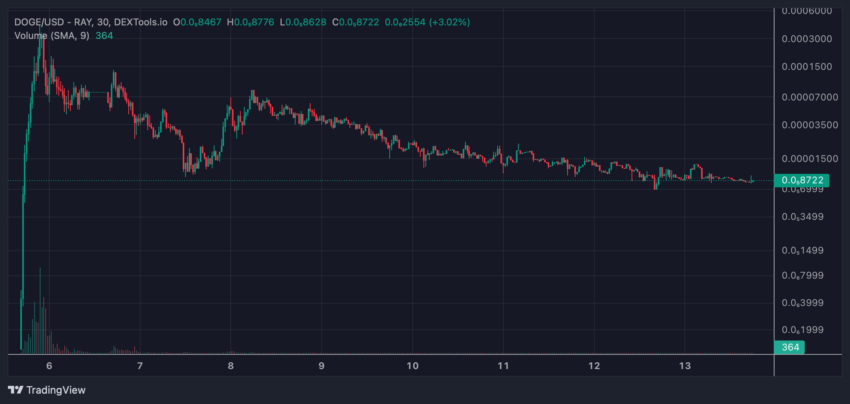Click date label 11 on time axis
The height and width of the screenshot is (404, 850).
tap(503, 365)
